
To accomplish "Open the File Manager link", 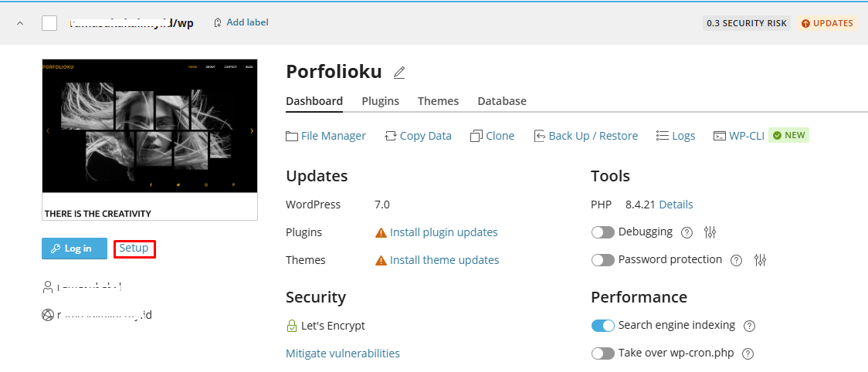I will pyautogui.click(x=334, y=136).
